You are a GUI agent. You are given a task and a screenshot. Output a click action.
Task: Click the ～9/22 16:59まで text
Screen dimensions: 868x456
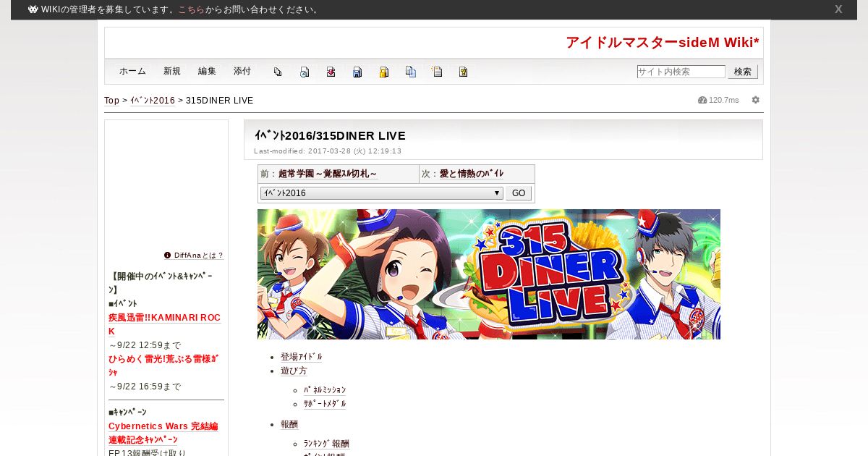point(145,387)
